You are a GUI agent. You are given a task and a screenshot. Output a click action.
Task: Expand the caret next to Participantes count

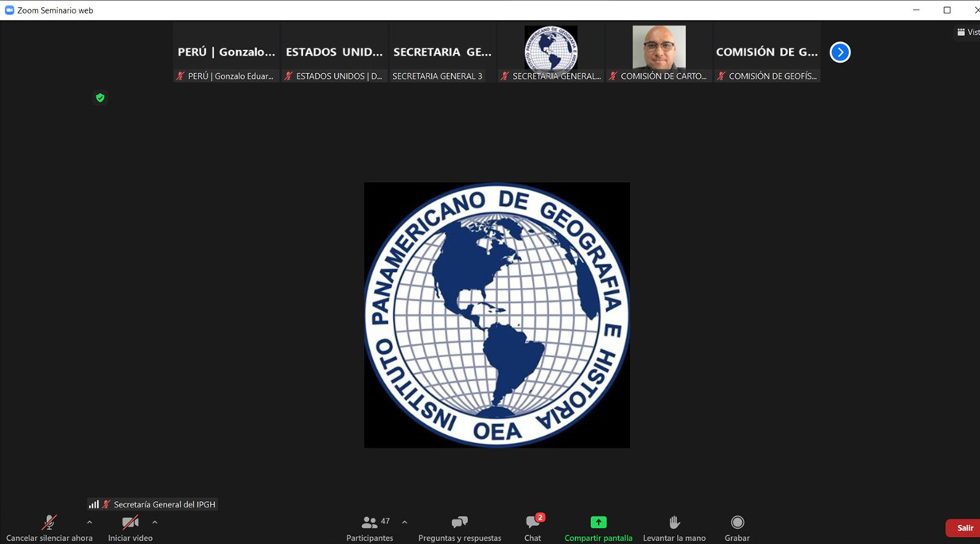(x=404, y=523)
